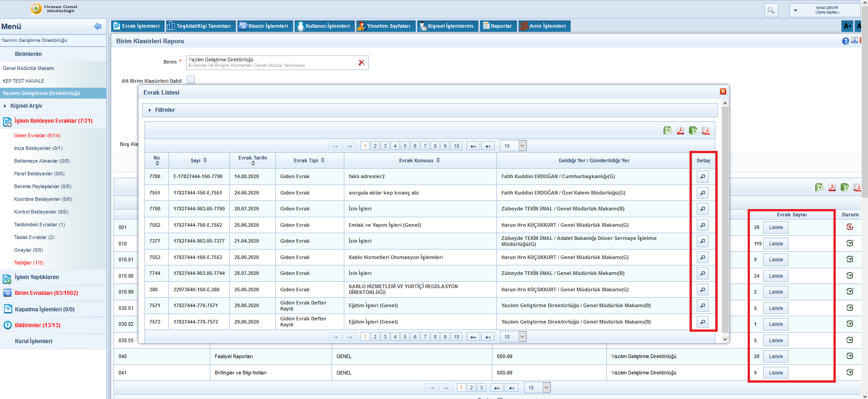This screenshot has width=868, height=399.
Task: Clear the Birim field with red X
Action: (362, 63)
